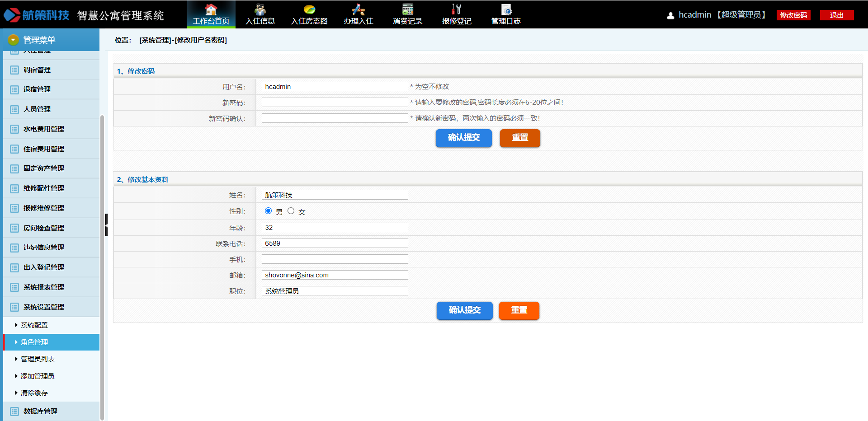Click the 入住房态图 pie chart icon
The height and width of the screenshot is (421, 868).
tap(309, 9)
